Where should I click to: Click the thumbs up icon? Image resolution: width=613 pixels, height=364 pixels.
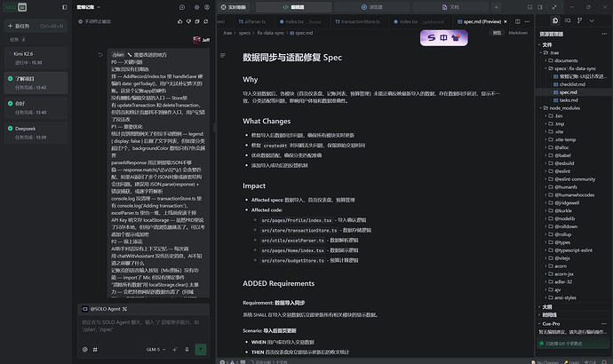[x=179, y=21]
